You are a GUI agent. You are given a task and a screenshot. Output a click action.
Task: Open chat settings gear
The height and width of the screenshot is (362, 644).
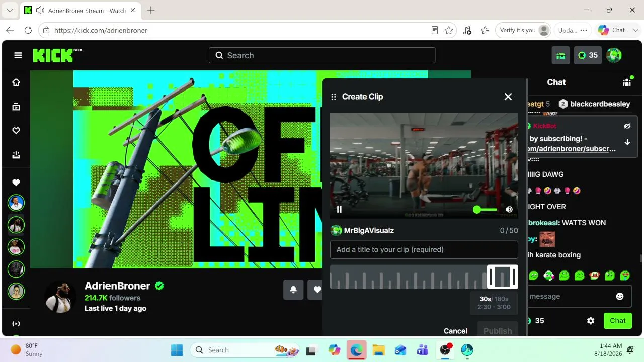point(591,321)
